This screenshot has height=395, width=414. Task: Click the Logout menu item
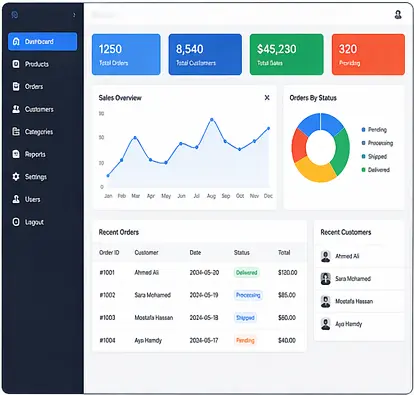pos(43,222)
